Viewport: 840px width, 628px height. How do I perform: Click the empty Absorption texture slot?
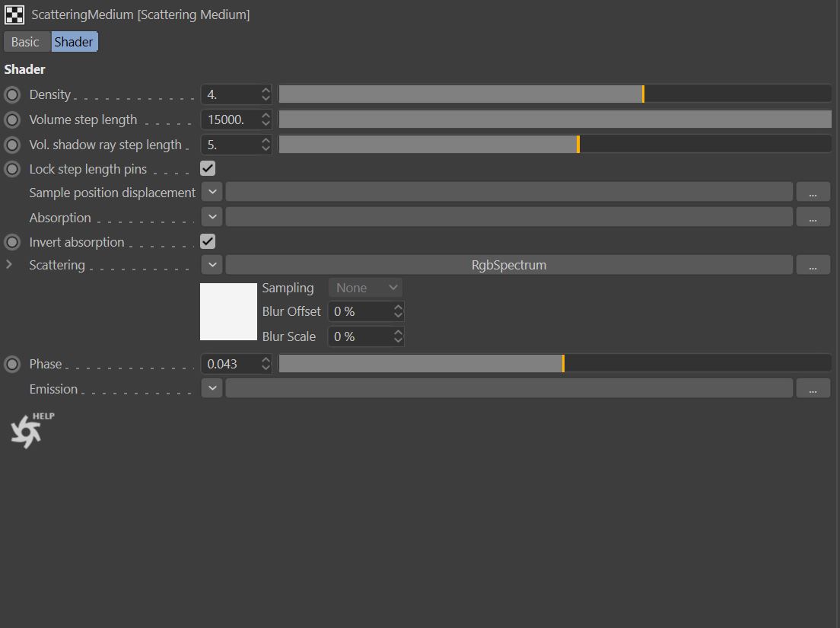(509, 217)
